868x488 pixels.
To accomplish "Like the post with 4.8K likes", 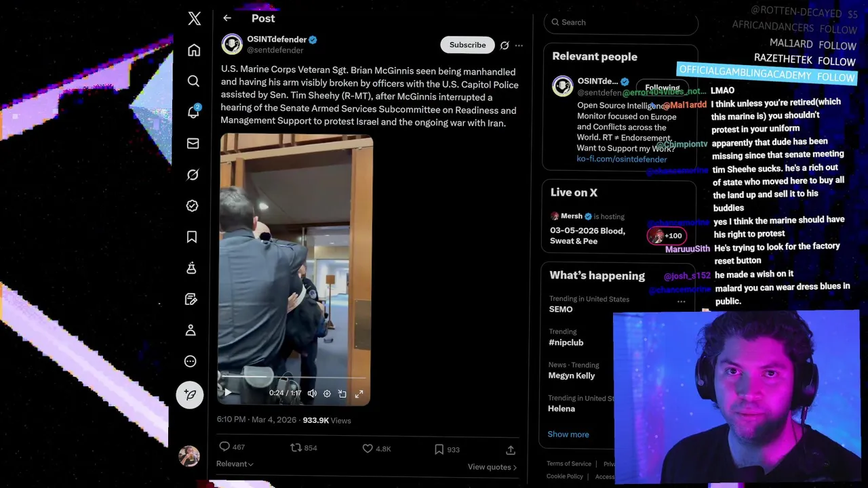I will coord(376,449).
